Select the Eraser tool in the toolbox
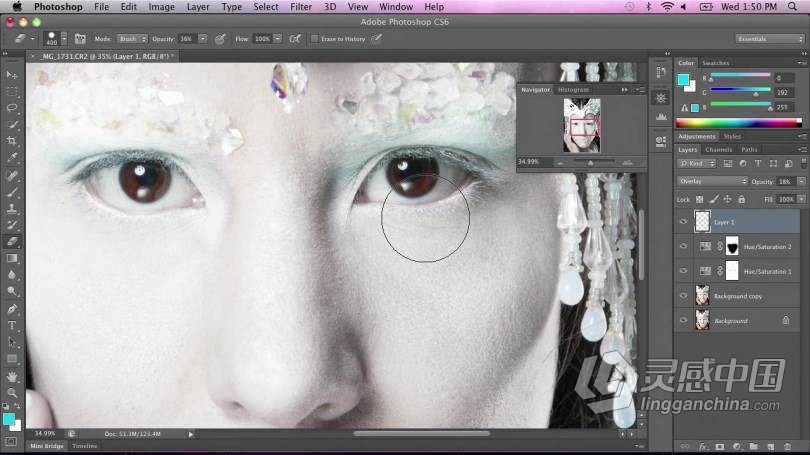Viewport: 810px width, 455px height. pyautogui.click(x=12, y=241)
